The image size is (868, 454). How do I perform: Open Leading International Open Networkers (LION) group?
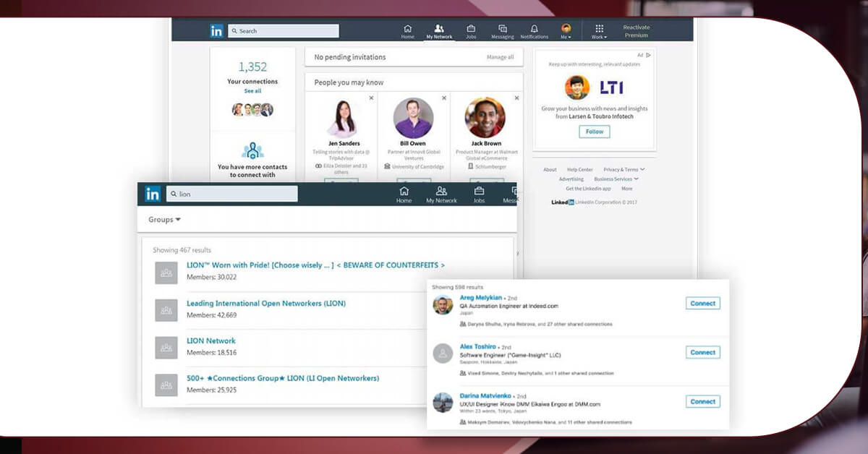[x=266, y=304]
